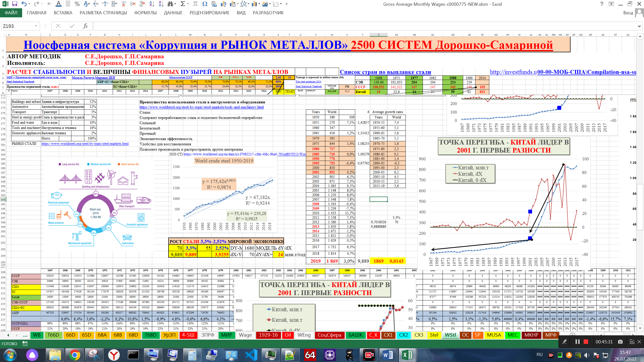This screenshot has height=362, width=644.
Task: Expand the Name Box dropdown arrow
Action: (36, 26)
